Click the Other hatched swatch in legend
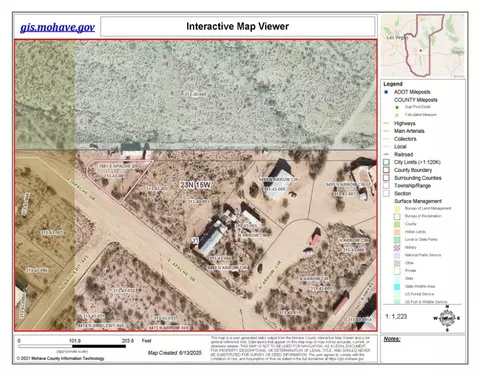This screenshot has width=480, height=376. (397, 263)
